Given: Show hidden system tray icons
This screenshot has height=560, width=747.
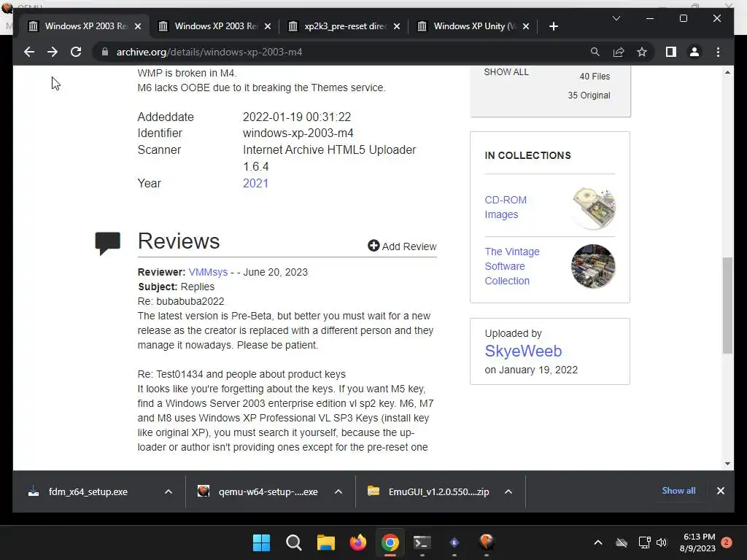Looking at the screenshot, I should pos(598,542).
